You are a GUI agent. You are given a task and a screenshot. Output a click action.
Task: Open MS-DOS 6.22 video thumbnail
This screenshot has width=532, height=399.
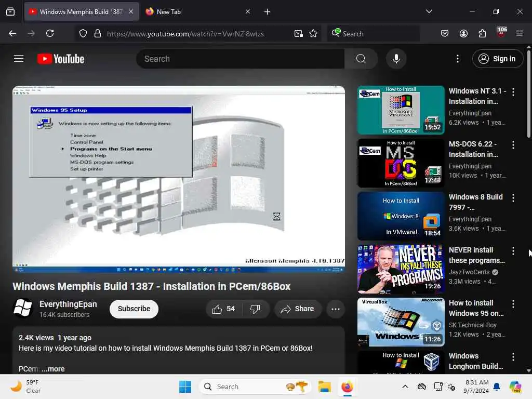(401, 163)
